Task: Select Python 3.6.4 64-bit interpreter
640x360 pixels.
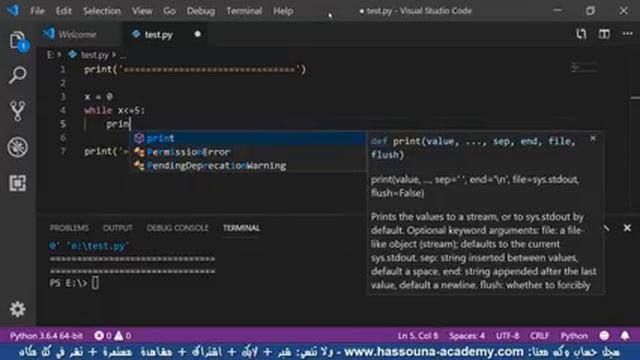Action: point(46,336)
